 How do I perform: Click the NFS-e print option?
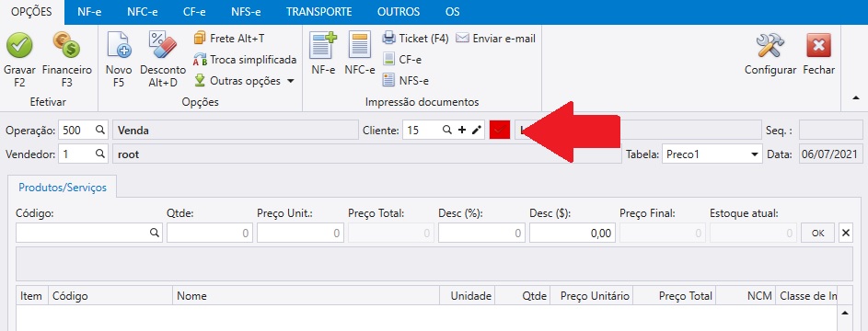tap(406, 81)
